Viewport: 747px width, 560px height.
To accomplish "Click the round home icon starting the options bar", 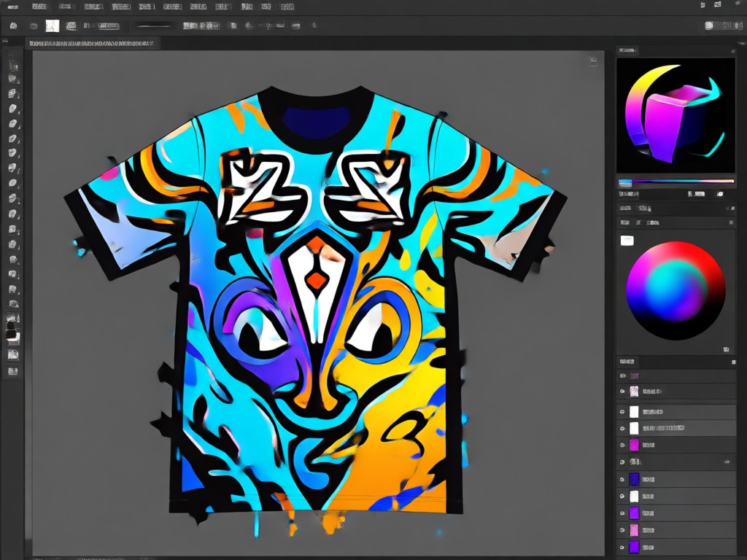I will [13, 26].
